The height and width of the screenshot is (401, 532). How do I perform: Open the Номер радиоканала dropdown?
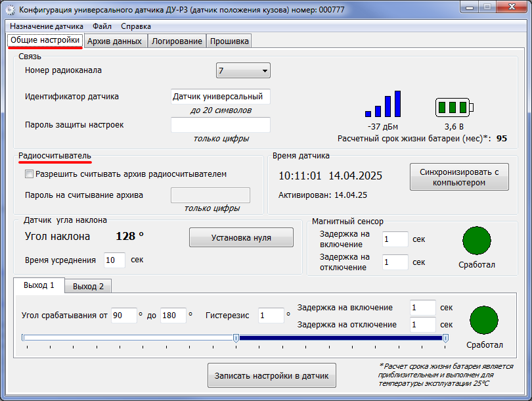point(243,70)
